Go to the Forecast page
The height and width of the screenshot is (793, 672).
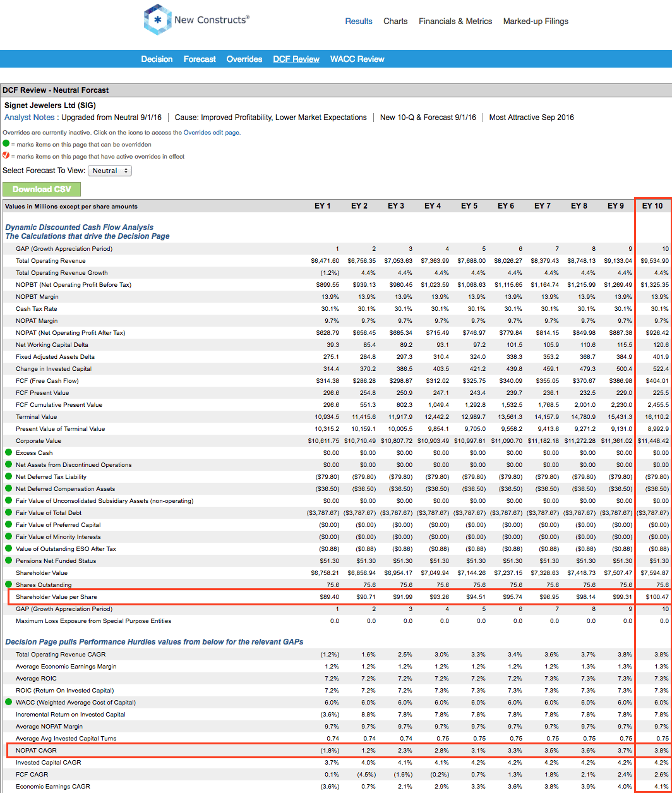[x=200, y=59]
